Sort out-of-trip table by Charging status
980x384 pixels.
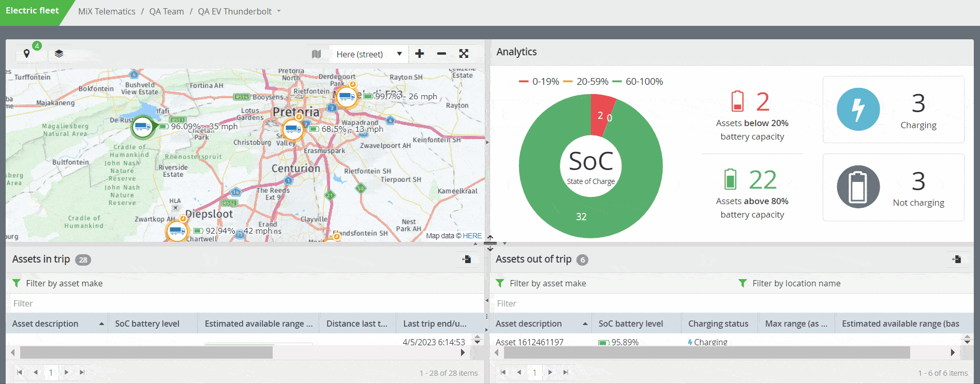(718, 324)
